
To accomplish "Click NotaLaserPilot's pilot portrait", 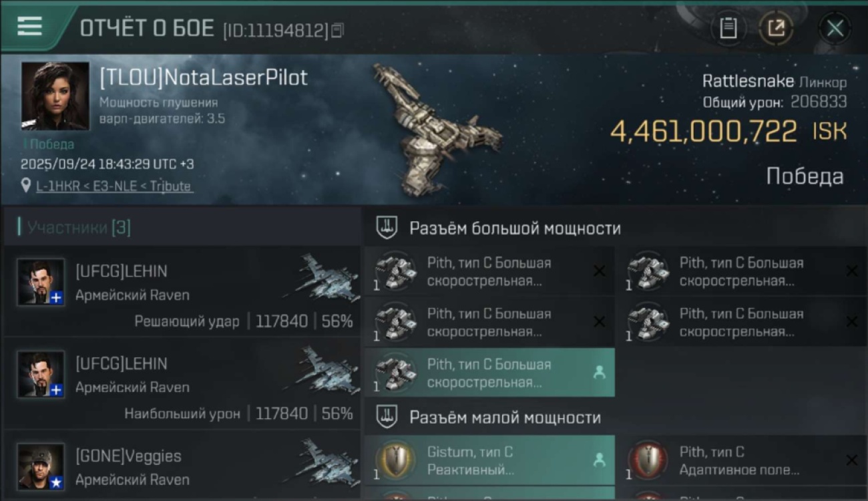I will pos(55,96).
